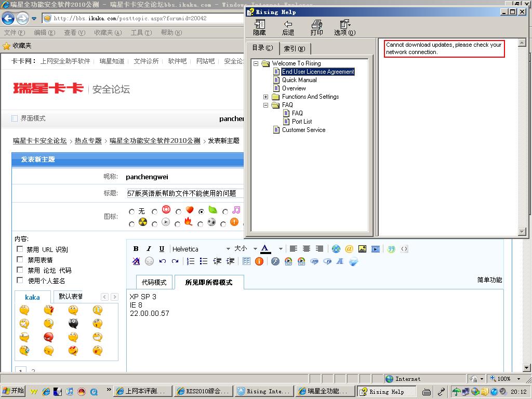
Task: Switch to the 索引 tab in Rising Help
Action: click(x=295, y=48)
